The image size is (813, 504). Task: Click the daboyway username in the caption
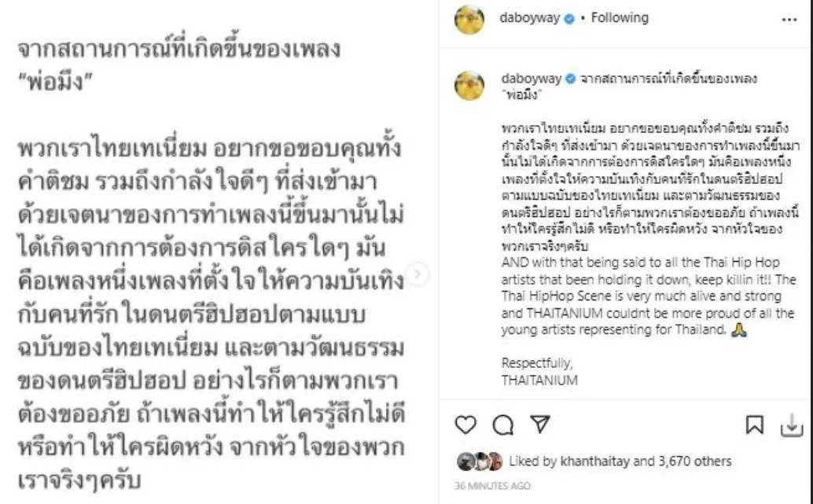click(x=531, y=79)
